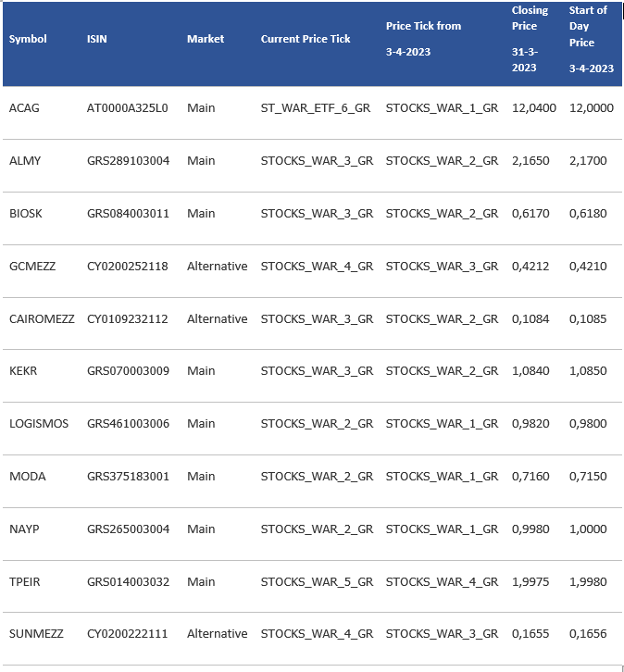This screenshot has height=672, width=624.
Task: Select the MODA ISIN GRS375183001
Action: [x=128, y=477]
